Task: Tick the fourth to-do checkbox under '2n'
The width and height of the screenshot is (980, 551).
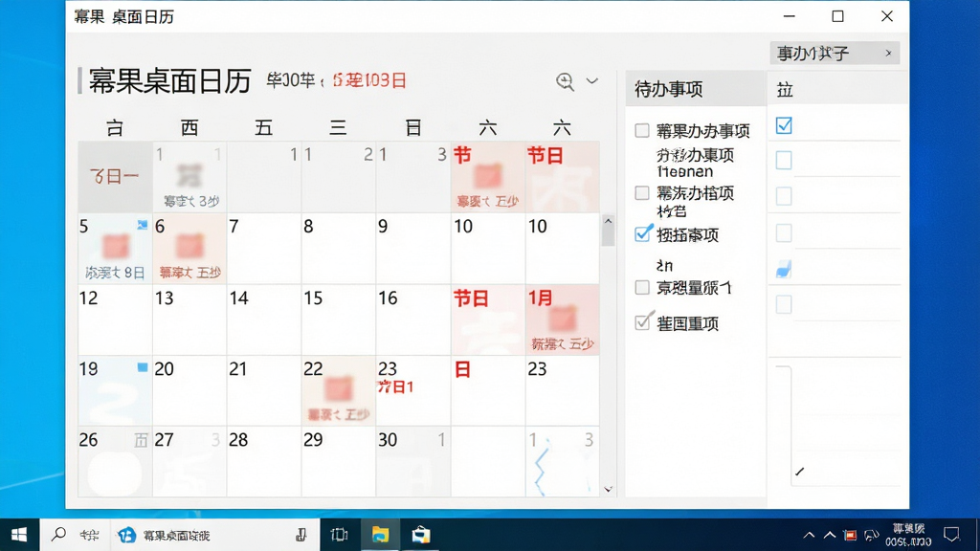Action: point(642,287)
